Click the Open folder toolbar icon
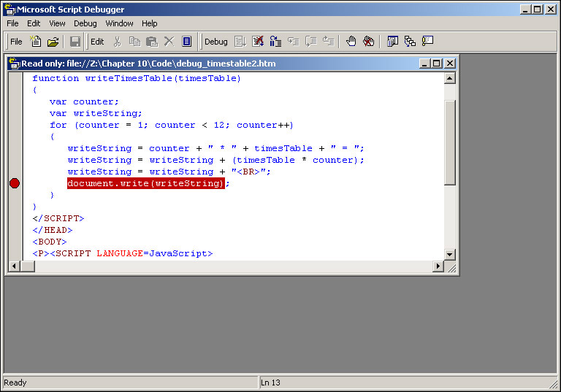Screen dimensions: 561x392 coord(53,42)
